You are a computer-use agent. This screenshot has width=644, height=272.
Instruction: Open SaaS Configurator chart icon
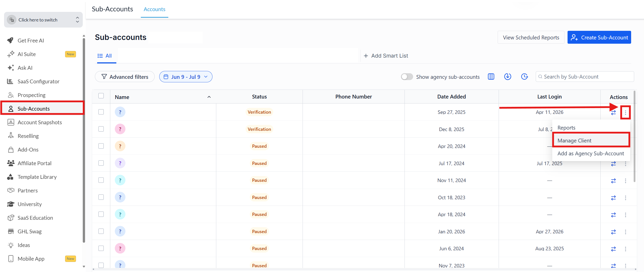tap(10, 81)
